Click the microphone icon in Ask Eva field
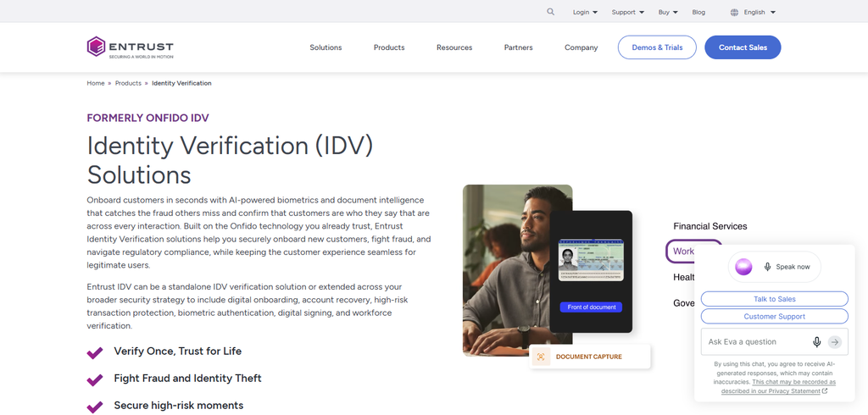Viewport: 868px width, 415px height. [816, 342]
